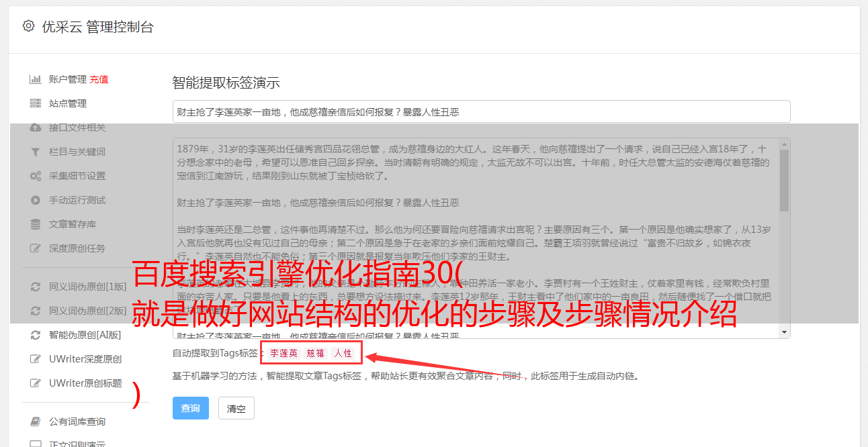Click the edit icon beside UWriter原创标题

point(36,383)
